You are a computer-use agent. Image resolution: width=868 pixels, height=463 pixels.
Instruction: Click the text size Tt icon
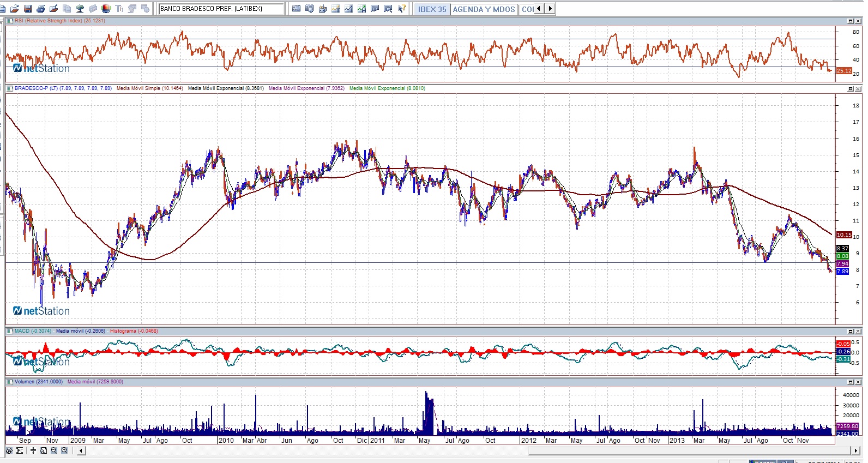119,9
